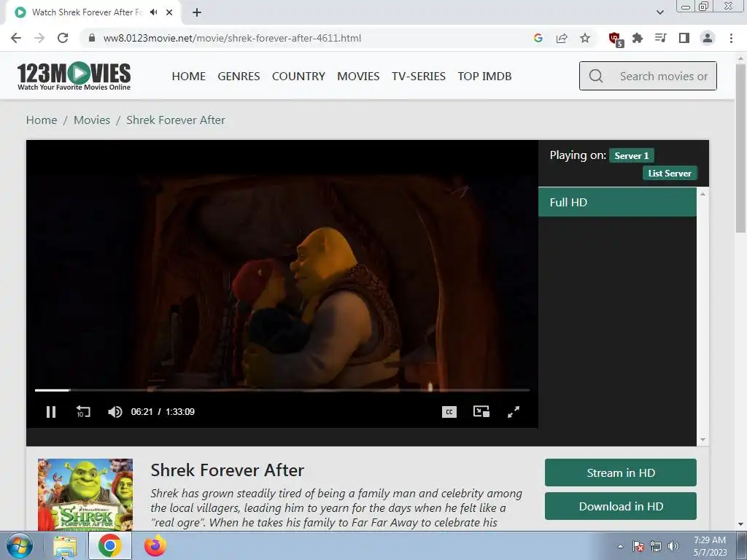Mute the video player volume

point(115,412)
